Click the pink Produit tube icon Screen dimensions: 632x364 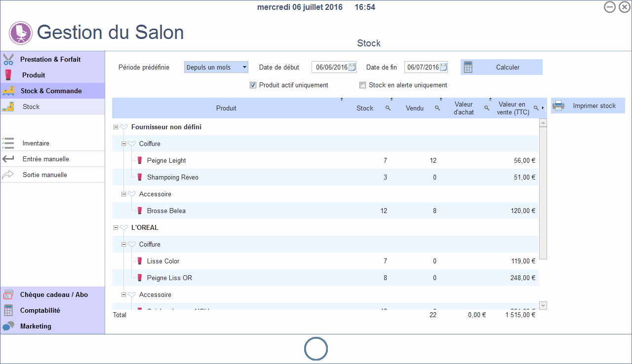click(x=8, y=75)
